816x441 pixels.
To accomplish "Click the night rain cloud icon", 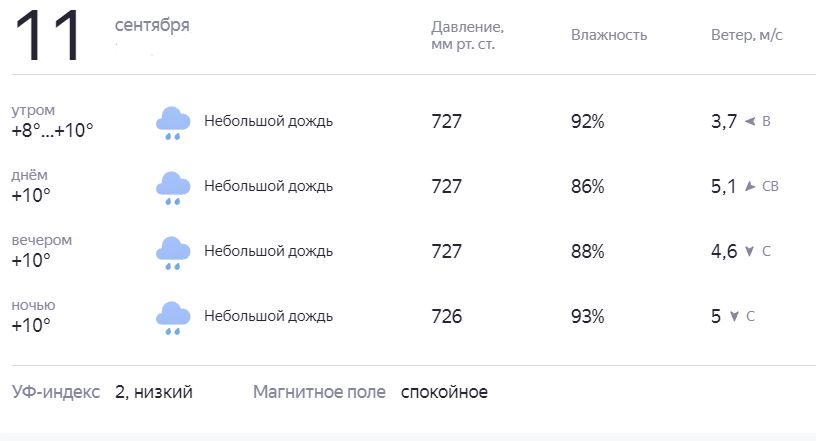I will click(173, 318).
